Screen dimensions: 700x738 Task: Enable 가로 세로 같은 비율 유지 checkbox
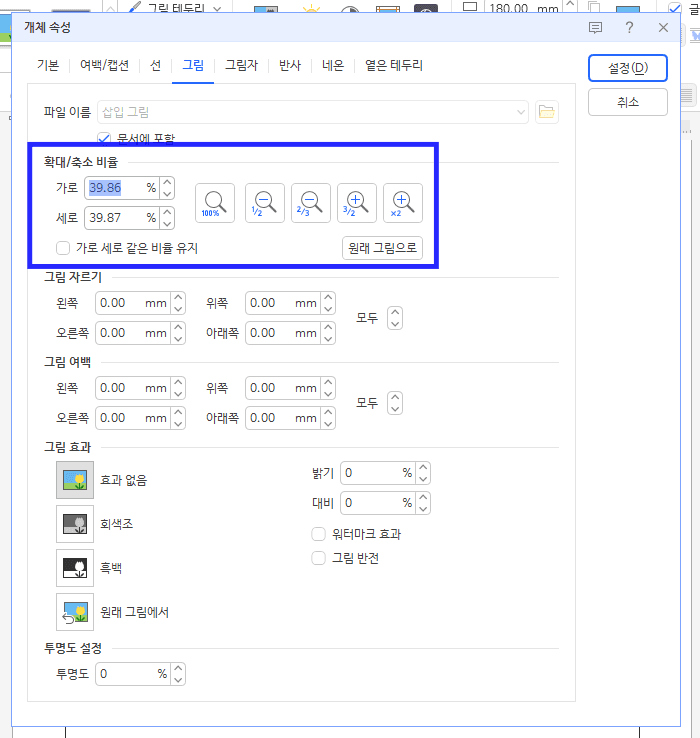pos(63,248)
